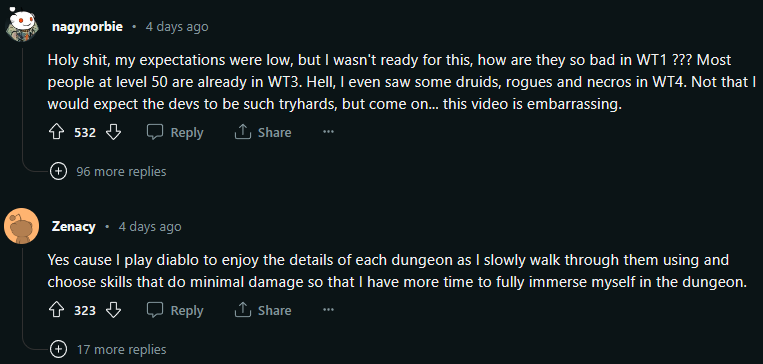Upvote Zenacy's comment
The height and width of the screenshot is (364, 763).
point(57,310)
